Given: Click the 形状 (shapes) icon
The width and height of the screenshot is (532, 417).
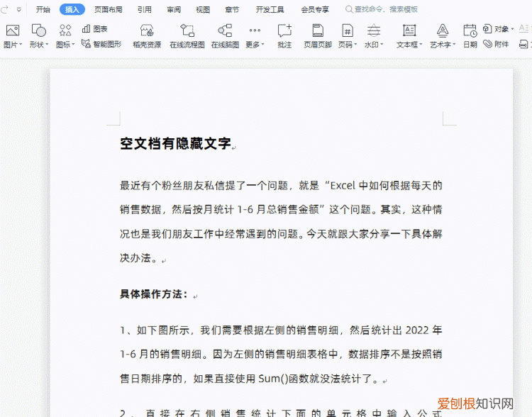Looking at the screenshot, I should pos(38,30).
